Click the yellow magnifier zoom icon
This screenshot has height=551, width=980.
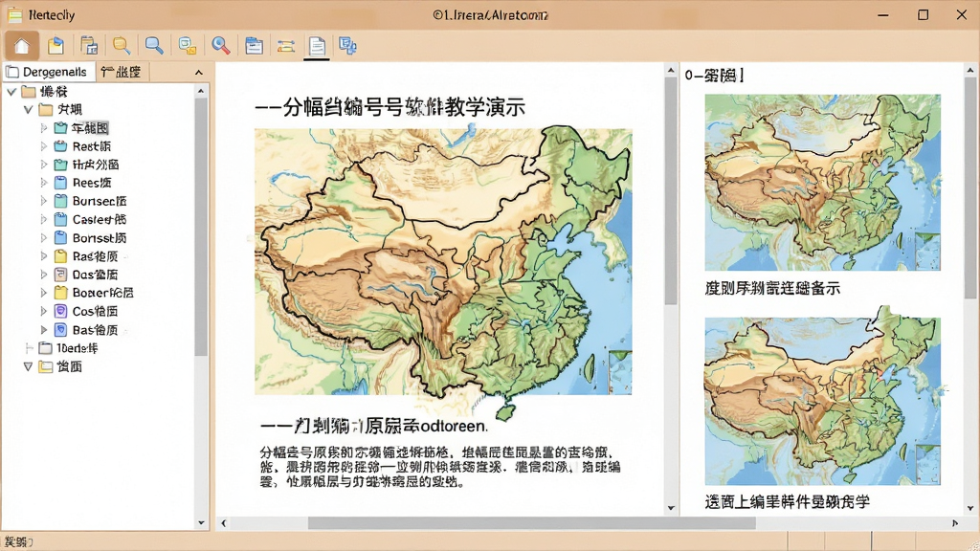coord(122,46)
